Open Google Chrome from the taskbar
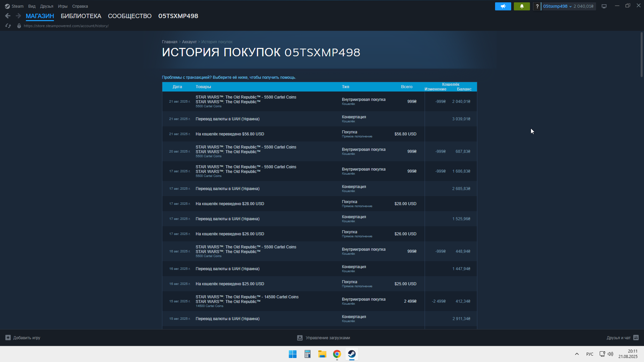 (x=337, y=354)
